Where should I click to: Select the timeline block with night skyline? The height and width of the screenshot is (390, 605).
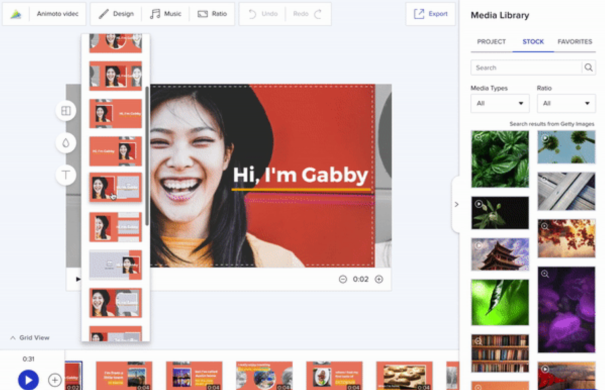click(x=194, y=376)
